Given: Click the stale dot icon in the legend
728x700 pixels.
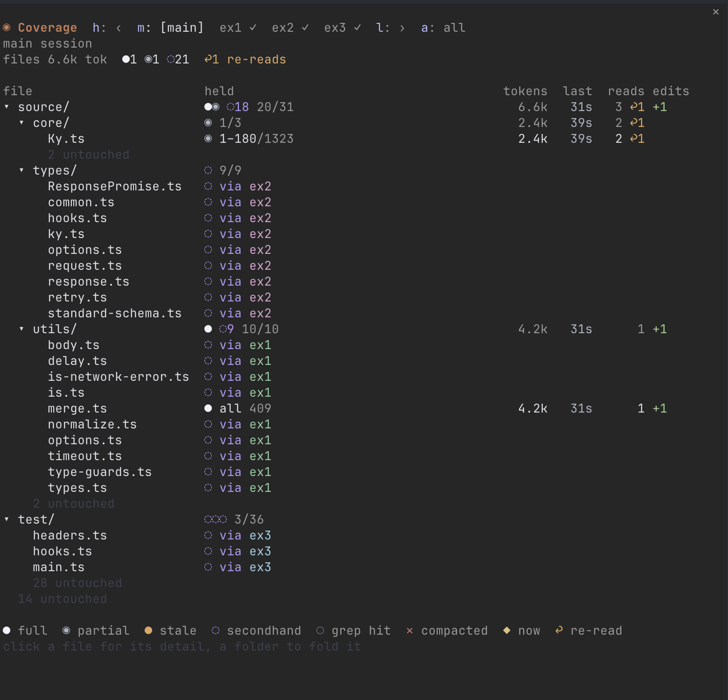Looking at the screenshot, I should tap(148, 630).
